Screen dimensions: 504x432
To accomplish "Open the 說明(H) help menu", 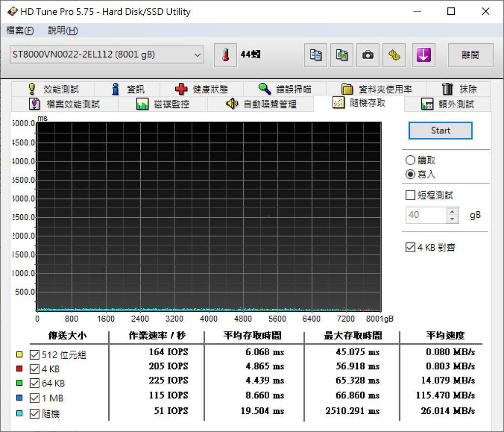I will point(63,31).
